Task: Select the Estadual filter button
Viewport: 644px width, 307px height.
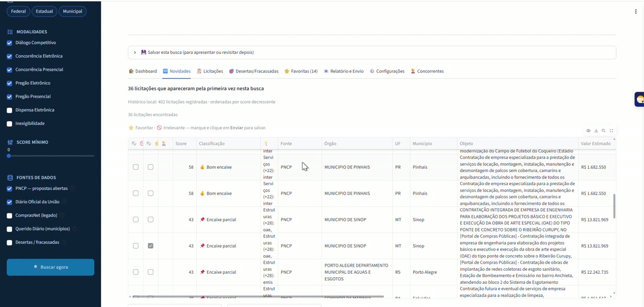Action: click(x=45, y=12)
